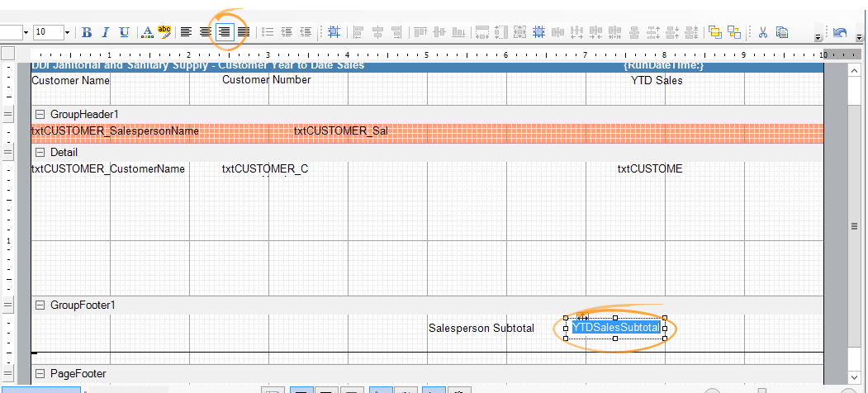Screen dimensions: 868x393
Task: Justify the text alignment
Action: coord(243,32)
